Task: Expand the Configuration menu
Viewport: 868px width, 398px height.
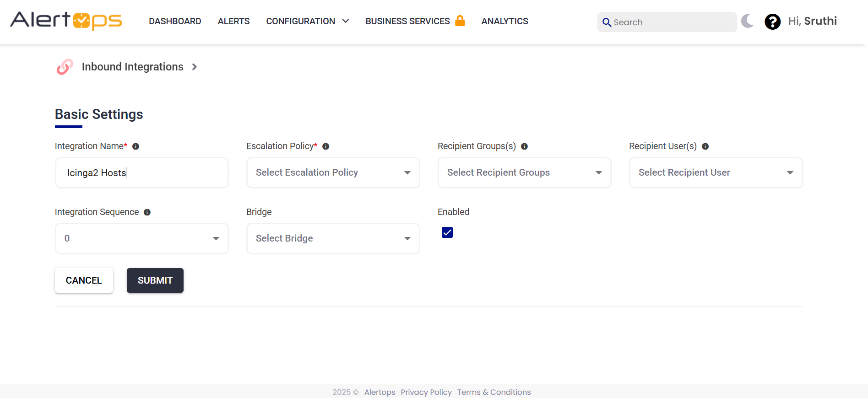Action: pos(307,22)
